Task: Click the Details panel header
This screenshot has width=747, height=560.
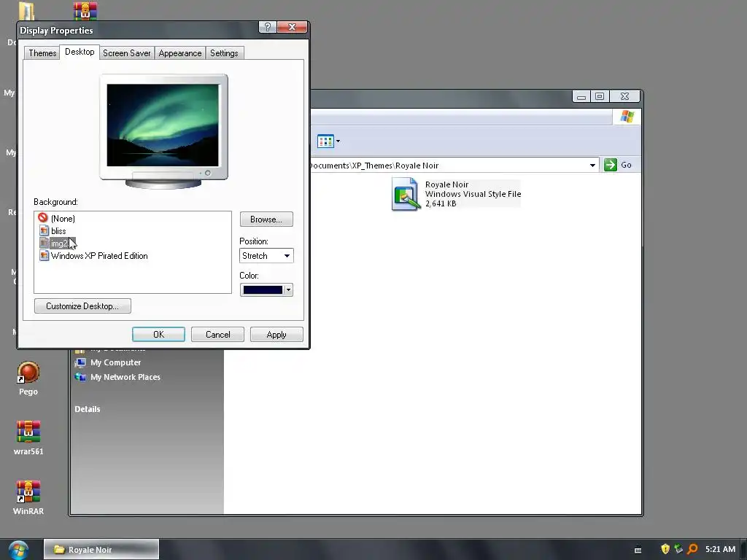Action: click(88, 409)
